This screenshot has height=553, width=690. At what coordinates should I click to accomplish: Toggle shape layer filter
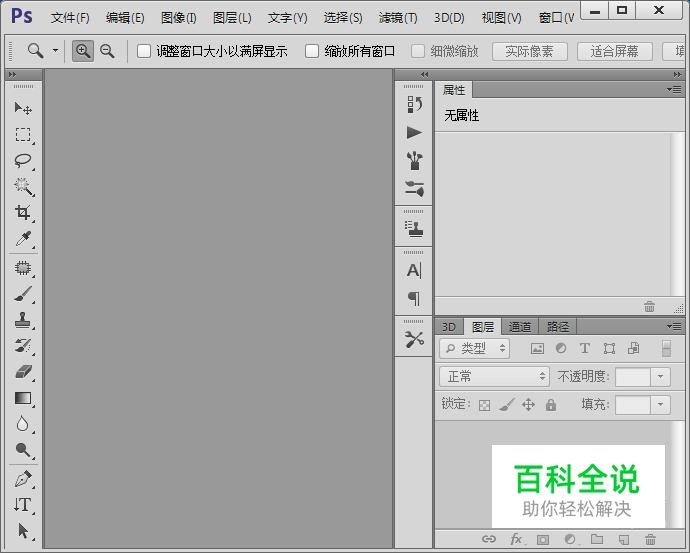tap(609, 349)
